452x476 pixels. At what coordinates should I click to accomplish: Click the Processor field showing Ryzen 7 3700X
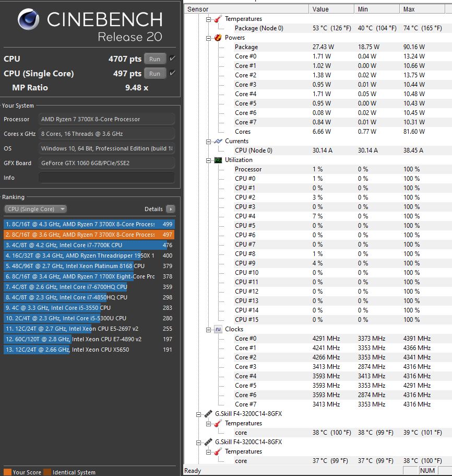click(106, 119)
